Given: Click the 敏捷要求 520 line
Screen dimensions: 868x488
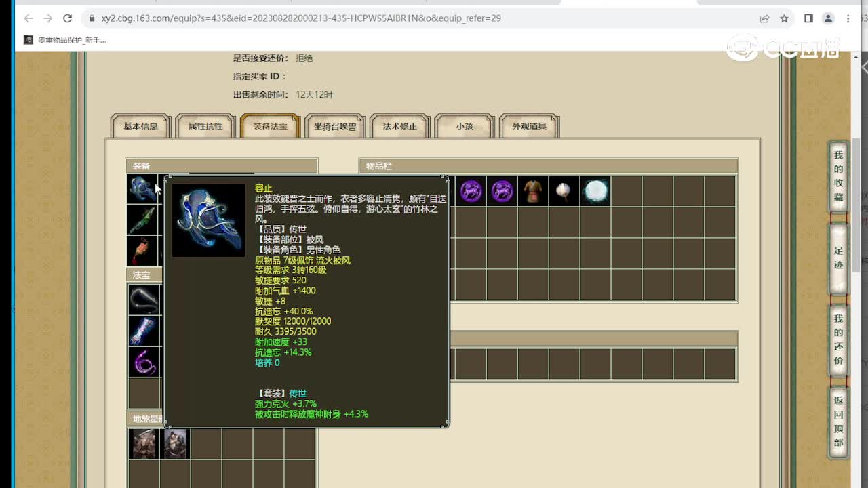Looking at the screenshot, I should click(280, 281).
